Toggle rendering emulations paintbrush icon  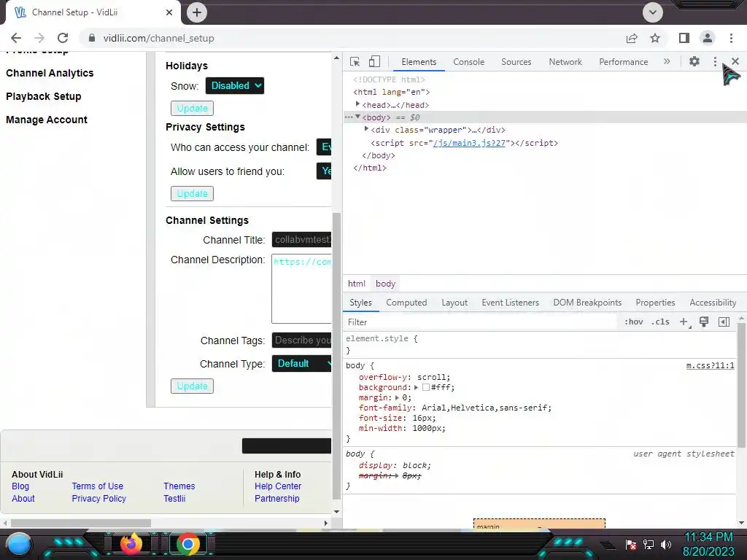[704, 322]
